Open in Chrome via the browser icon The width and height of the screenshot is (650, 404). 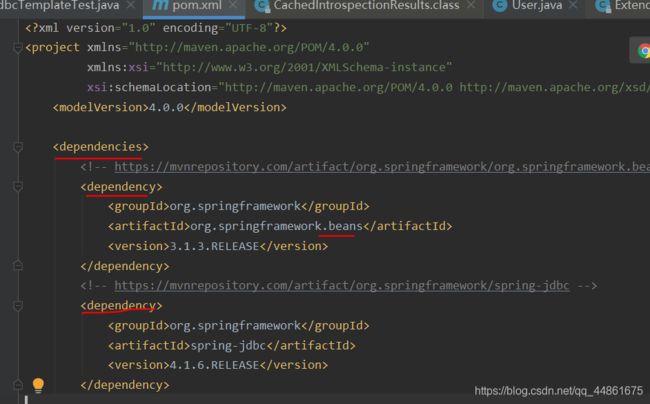(x=644, y=51)
